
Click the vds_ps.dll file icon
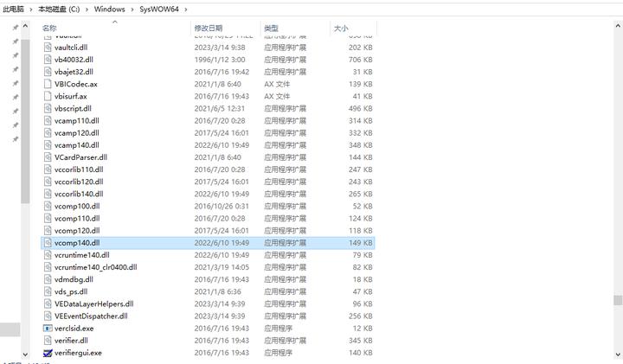coord(48,291)
